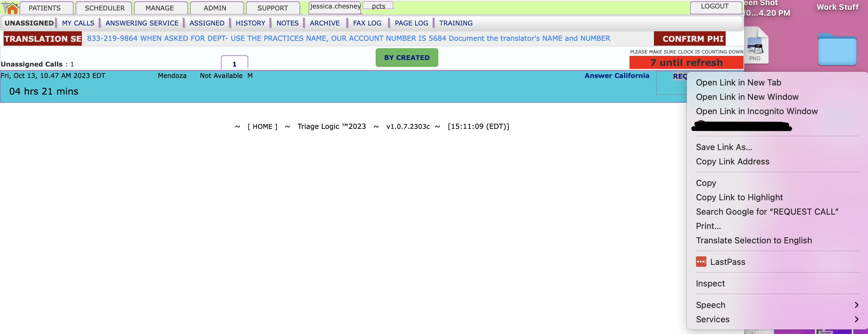Click Inspect in the context menu

pos(710,283)
